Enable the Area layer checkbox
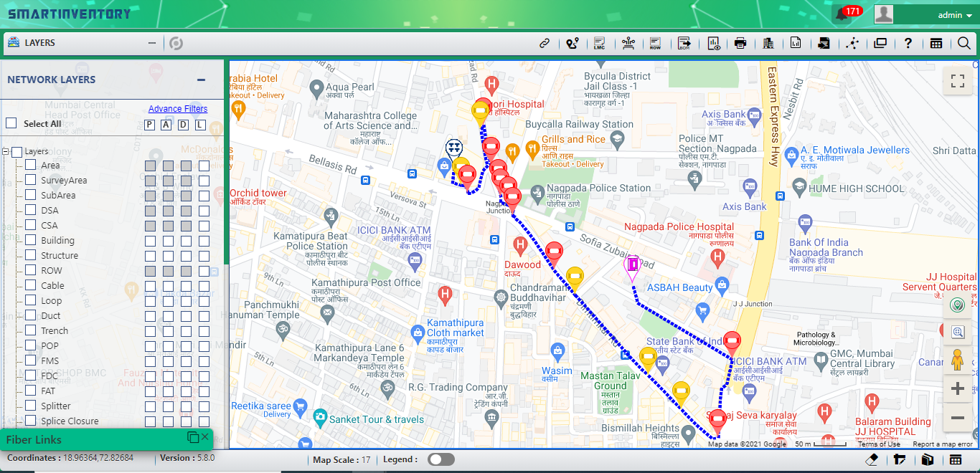Viewport: 980px width, 473px height. 30,165
